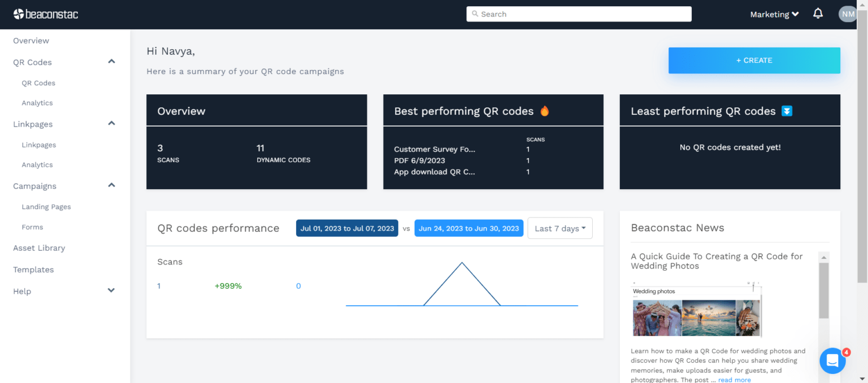Click the down-arrows icon on least performing codes

point(787,111)
